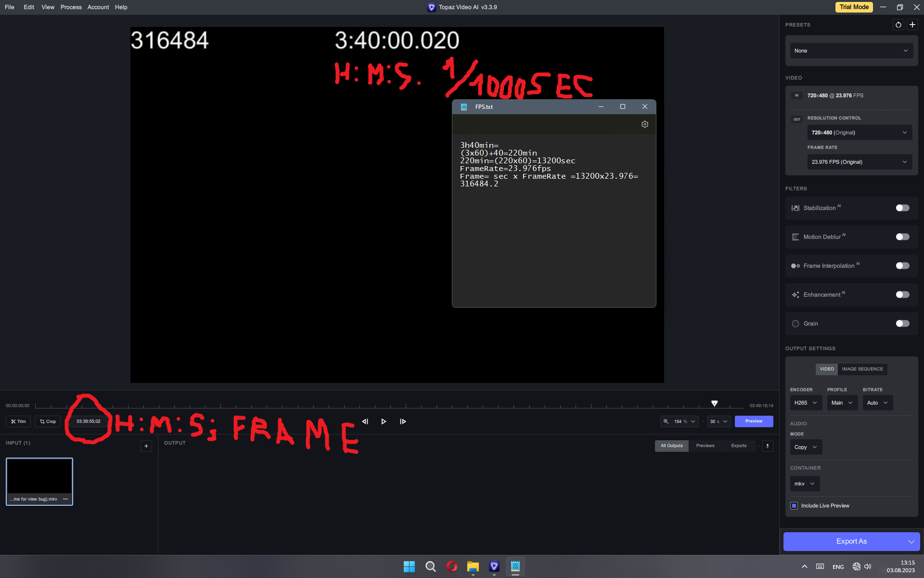The width and height of the screenshot is (924, 578).
Task: Open the mkv container dropdown
Action: click(x=805, y=484)
